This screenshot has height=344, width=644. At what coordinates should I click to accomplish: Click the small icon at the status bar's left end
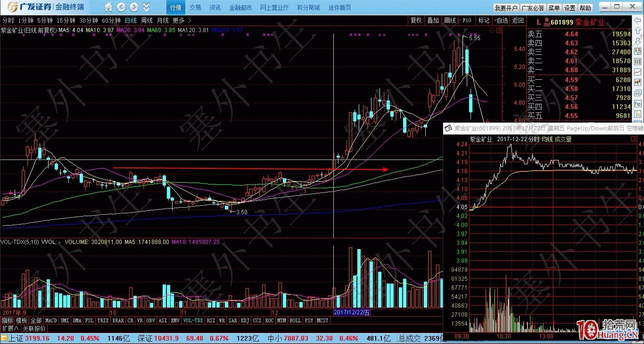click(4, 338)
